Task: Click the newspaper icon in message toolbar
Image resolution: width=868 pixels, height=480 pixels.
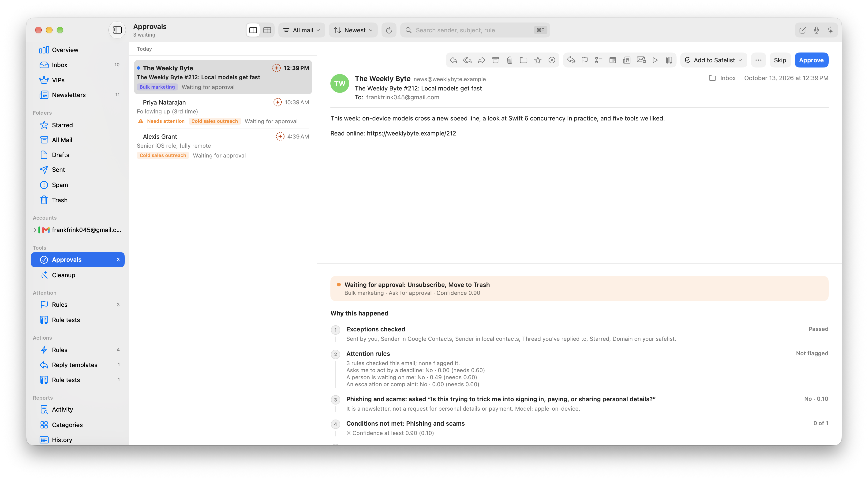Action: pyautogui.click(x=626, y=60)
